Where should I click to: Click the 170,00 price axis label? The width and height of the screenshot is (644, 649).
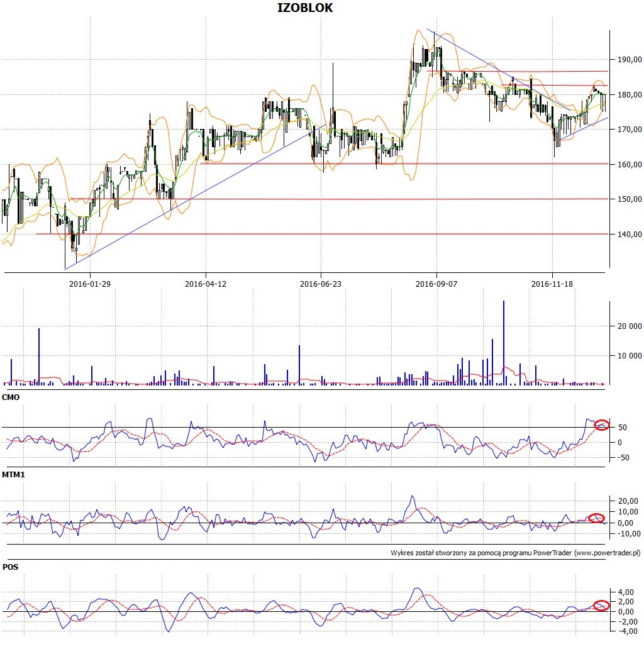630,130
